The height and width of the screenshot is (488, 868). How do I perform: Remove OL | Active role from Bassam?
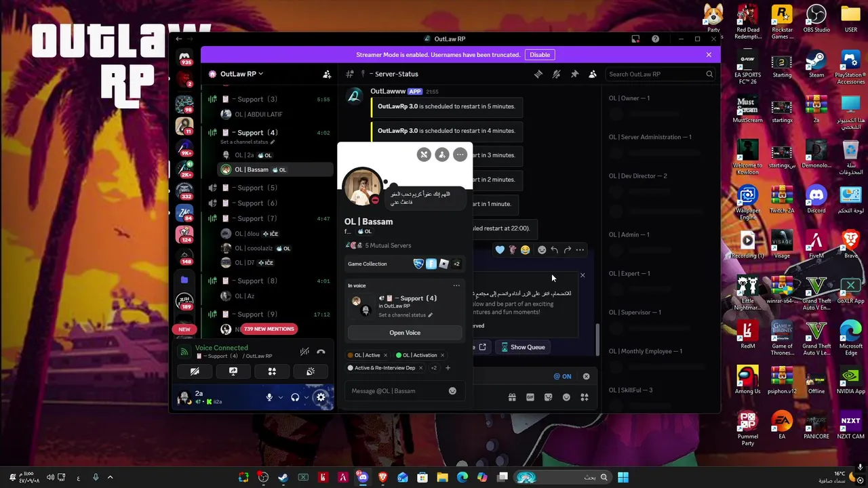pyautogui.click(x=385, y=355)
